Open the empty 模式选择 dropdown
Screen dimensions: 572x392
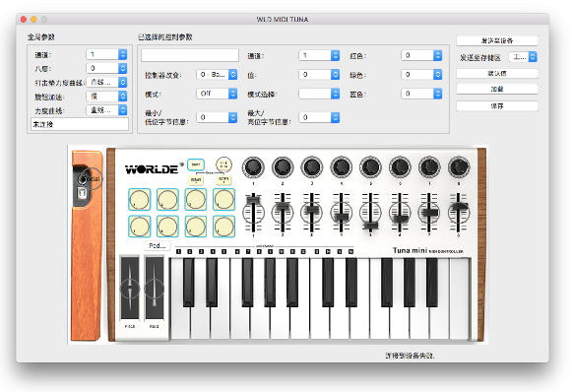[x=319, y=94]
